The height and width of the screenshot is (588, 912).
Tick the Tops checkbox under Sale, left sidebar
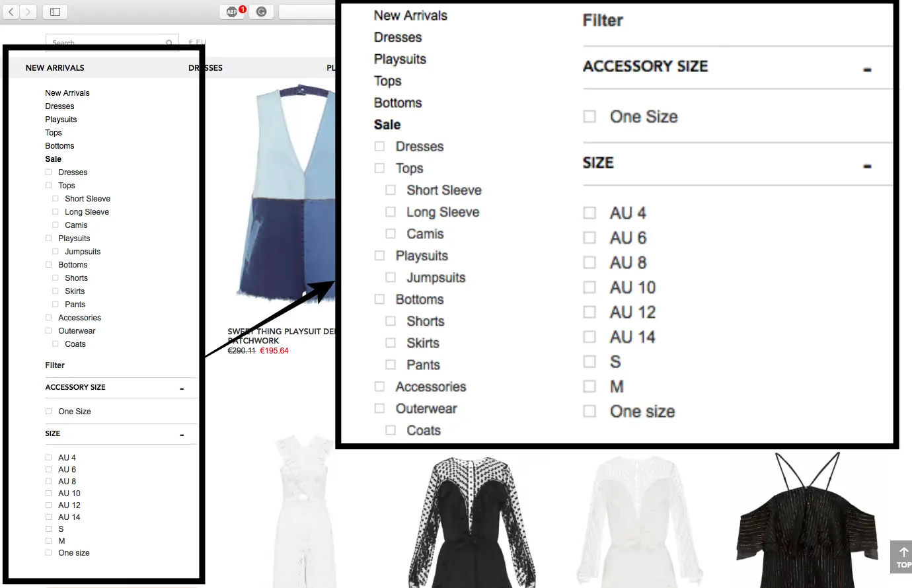pyautogui.click(x=48, y=186)
